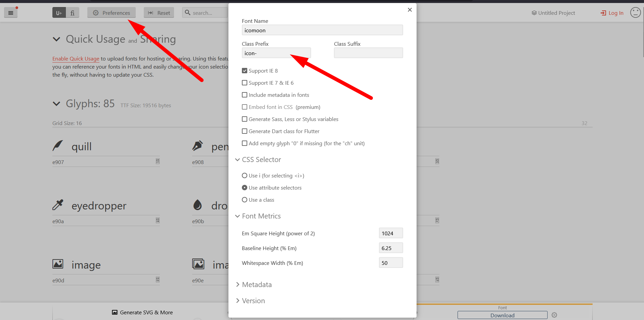This screenshot has width=644, height=320.
Task: Click the eyedropper glyph icon
Action: point(58,205)
